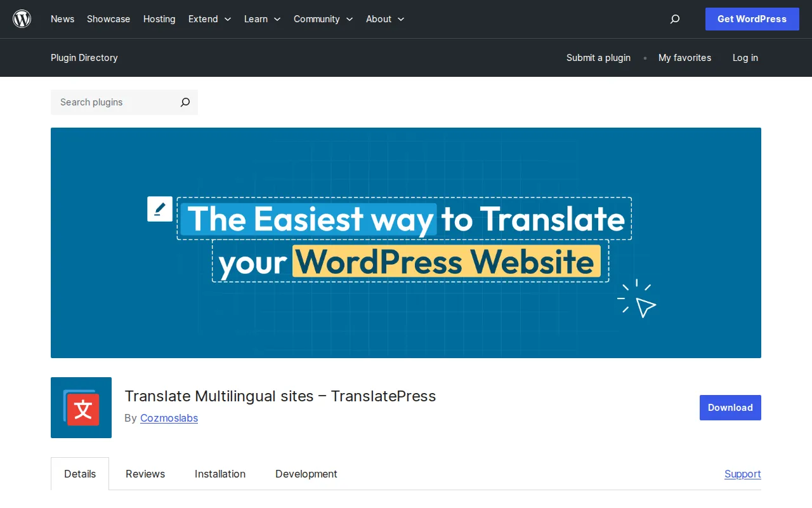The image size is (812, 508).
Task: Switch to the Installation tab
Action: (220, 474)
